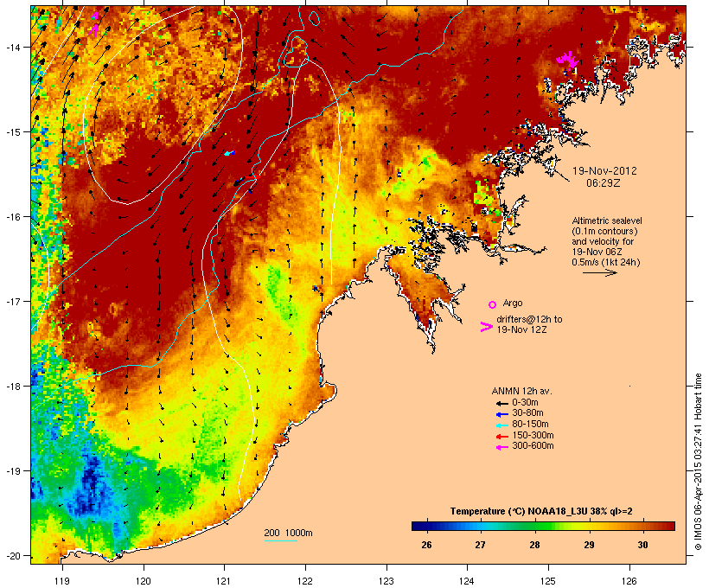Click the Temperature NOAA18_L3U title
Image resolution: width=709 pixels, height=588 pixels.
541,511
